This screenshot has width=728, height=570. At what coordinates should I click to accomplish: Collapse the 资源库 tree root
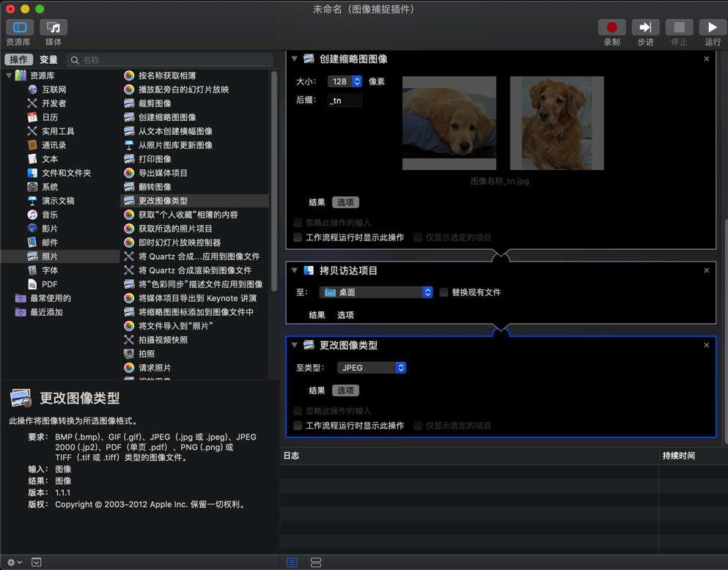coord(9,75)
